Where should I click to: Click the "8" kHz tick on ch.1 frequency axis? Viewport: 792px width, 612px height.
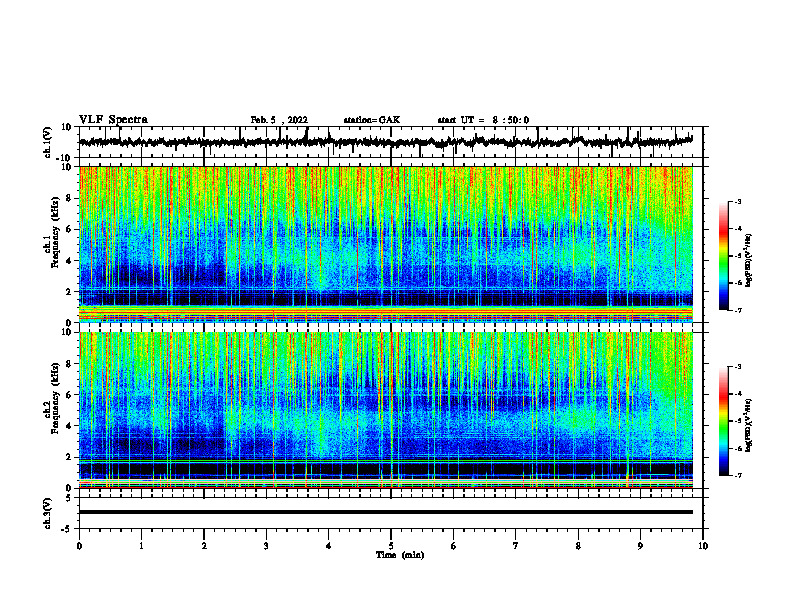point(69,198)
